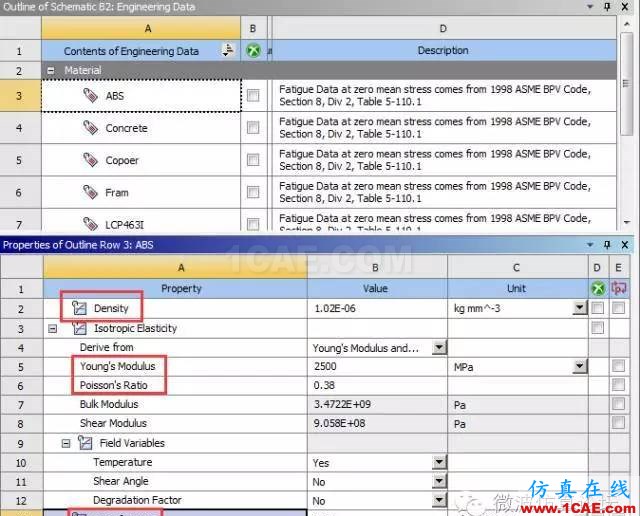Click the Poisson's Ratio value 0.38
The image size is (640, 516).
(x=324, y=385)
